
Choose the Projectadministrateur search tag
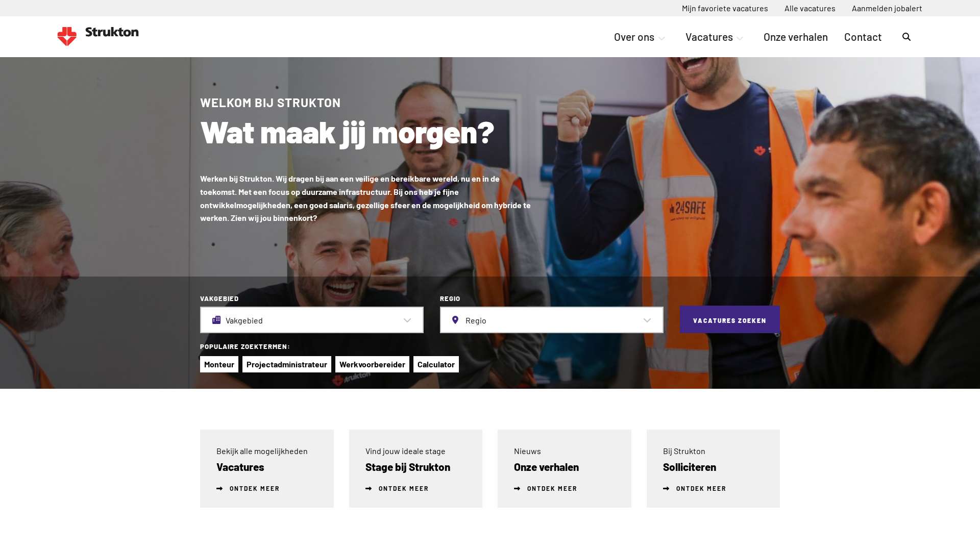click(287, 364)
